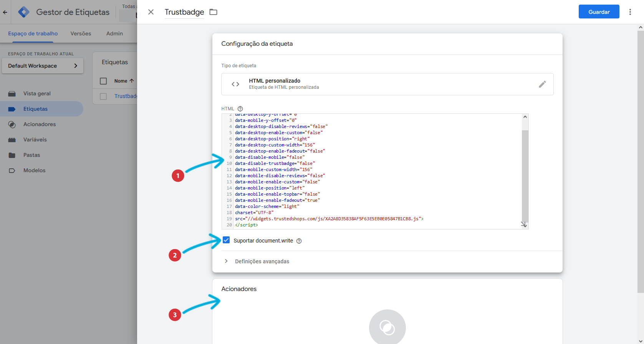
Task: Open the HTML field help icon
Action: click(240, 109)
